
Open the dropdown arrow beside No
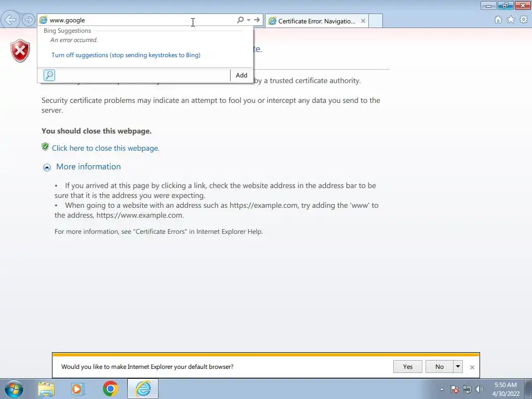coord(458,367)
